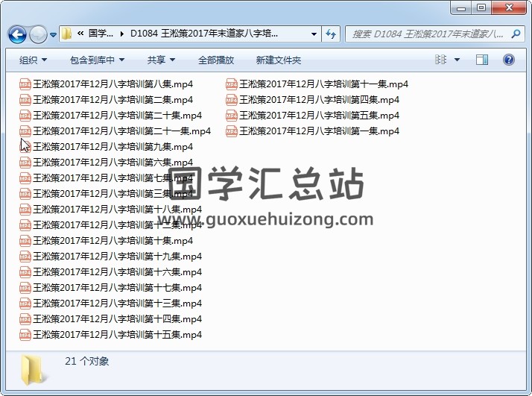
Task: Select MP4 icon of 第四集.mp4
Action: point(232,99)
